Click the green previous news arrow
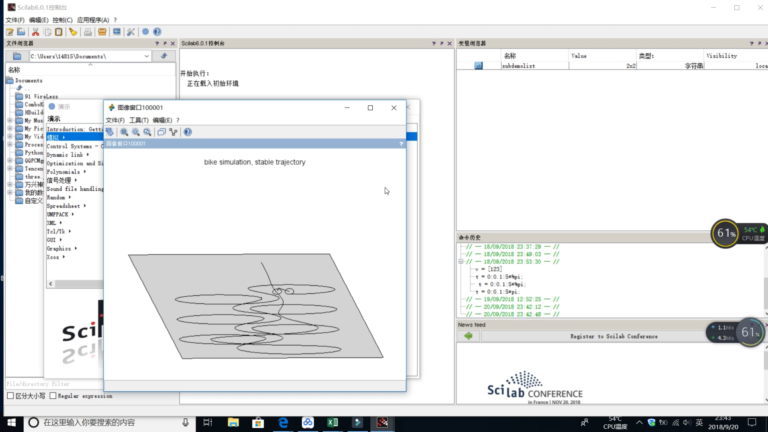 pyautogui.click(x=468, y=336)
